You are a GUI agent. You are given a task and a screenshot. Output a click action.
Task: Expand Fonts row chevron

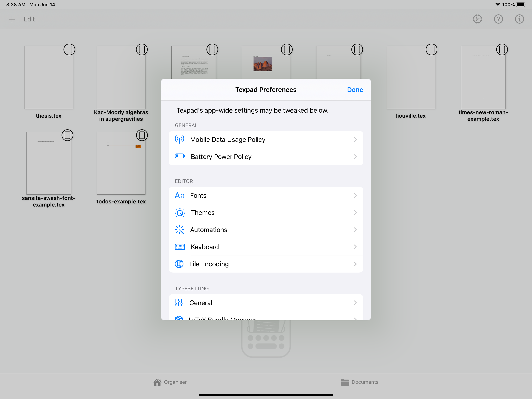[x=355, y=195]
